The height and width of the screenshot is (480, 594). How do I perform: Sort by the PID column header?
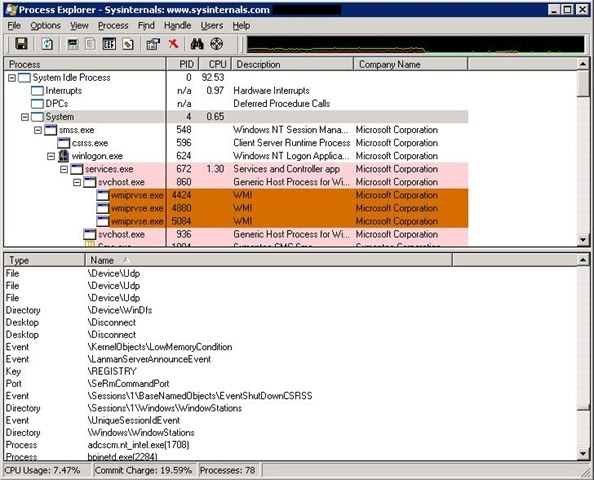coord(182,64)
